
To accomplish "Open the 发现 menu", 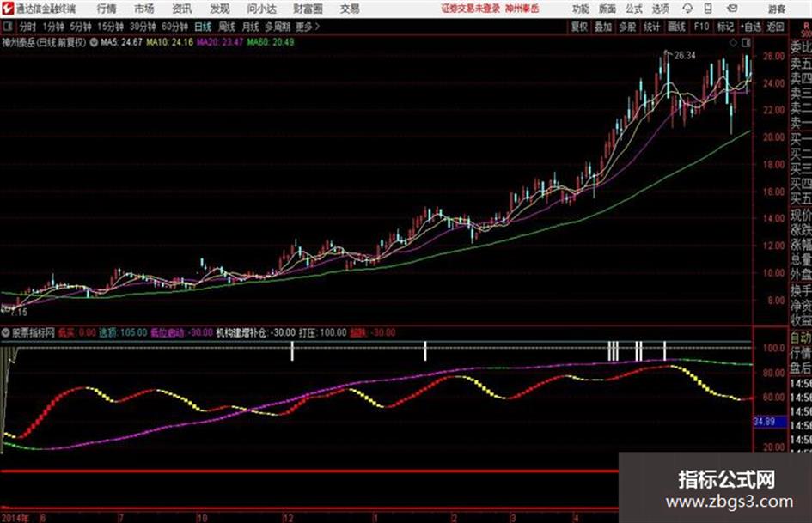I will (x=220, y=9).
